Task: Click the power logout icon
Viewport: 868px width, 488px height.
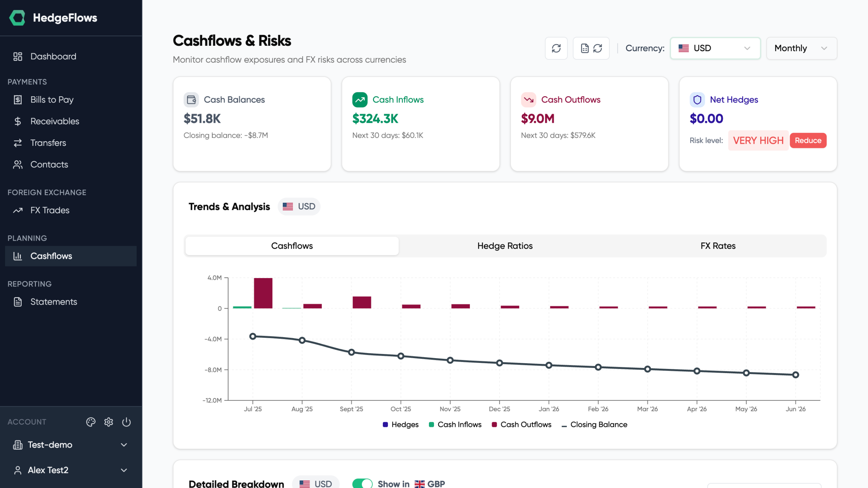Action: pos(126,422)
